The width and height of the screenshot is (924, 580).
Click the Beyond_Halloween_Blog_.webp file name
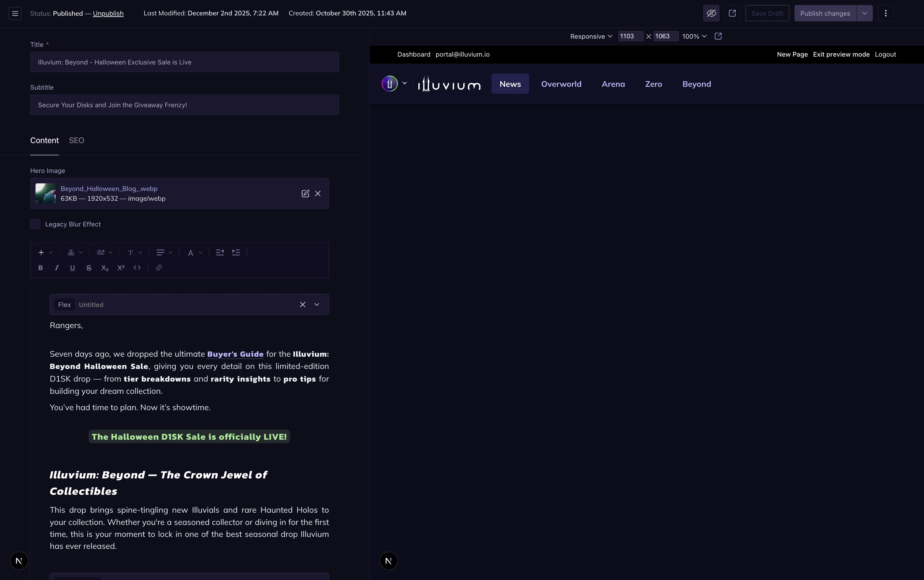pos(109,189)
